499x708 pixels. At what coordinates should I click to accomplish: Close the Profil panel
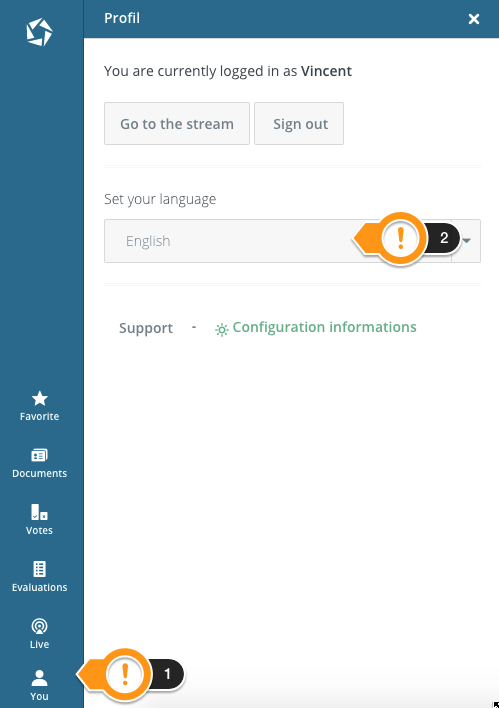point(474,19)
